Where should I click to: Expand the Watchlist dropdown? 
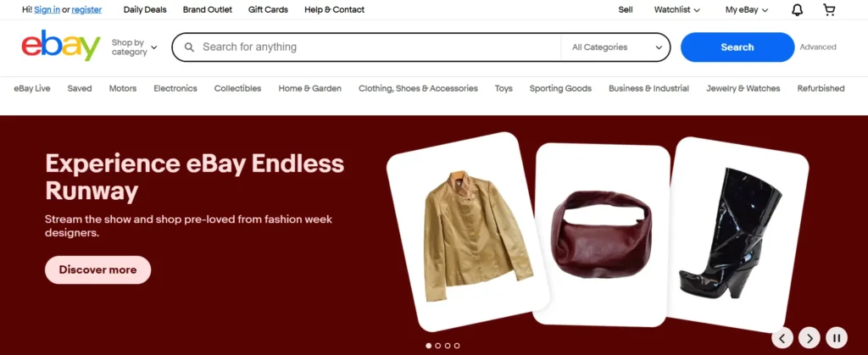676,9
